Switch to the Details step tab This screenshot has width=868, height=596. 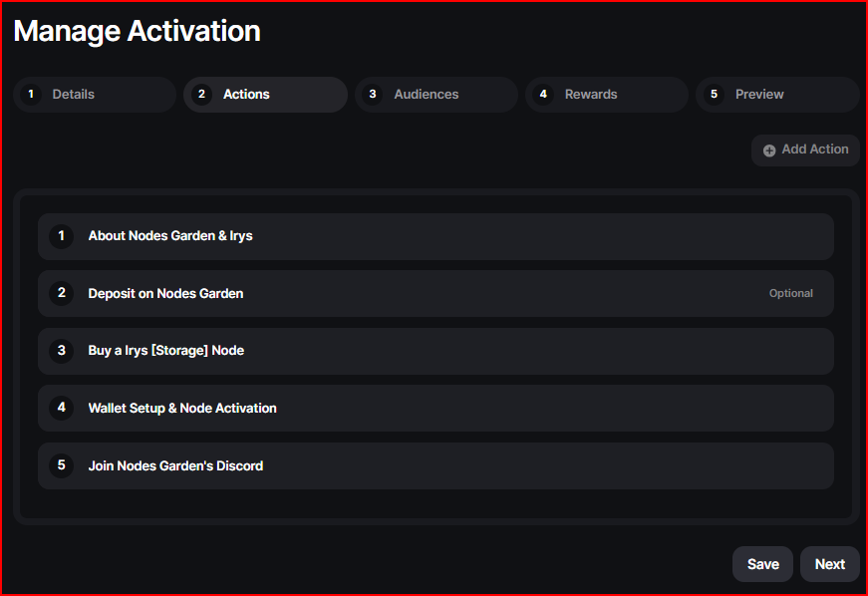coord(95,95)
